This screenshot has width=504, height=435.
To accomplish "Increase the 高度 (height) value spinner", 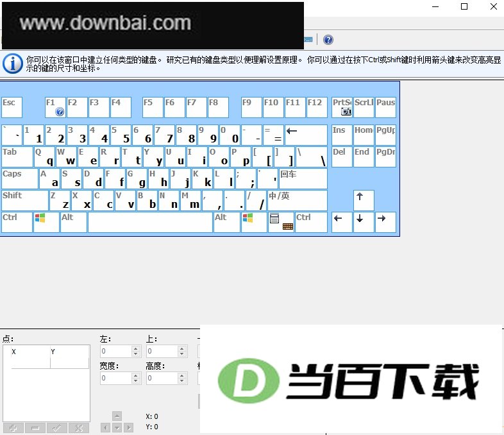I will [x=182, y=375].
